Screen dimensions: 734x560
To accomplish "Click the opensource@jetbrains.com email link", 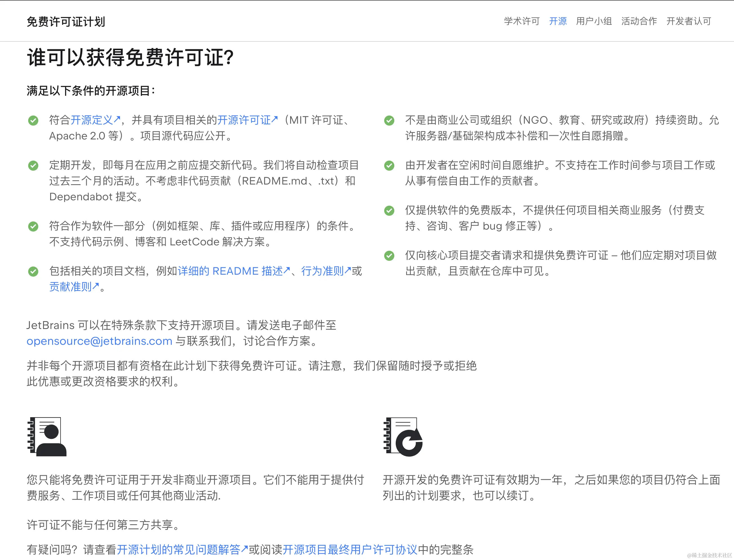I will (99, 341).
